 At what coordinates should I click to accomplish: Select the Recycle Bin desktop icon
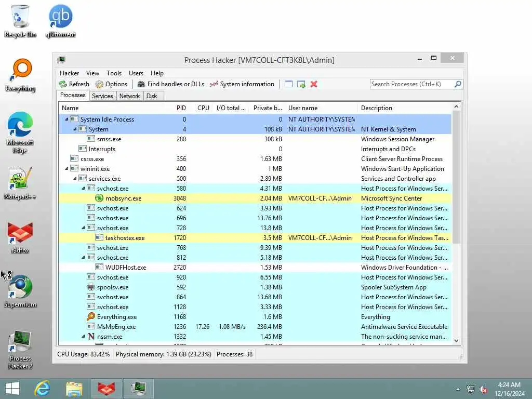20,21
